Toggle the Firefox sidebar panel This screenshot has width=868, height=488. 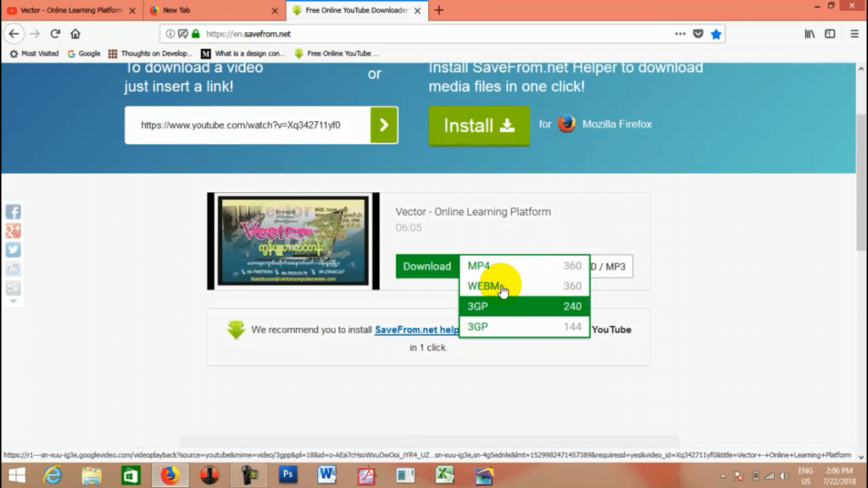830,34
